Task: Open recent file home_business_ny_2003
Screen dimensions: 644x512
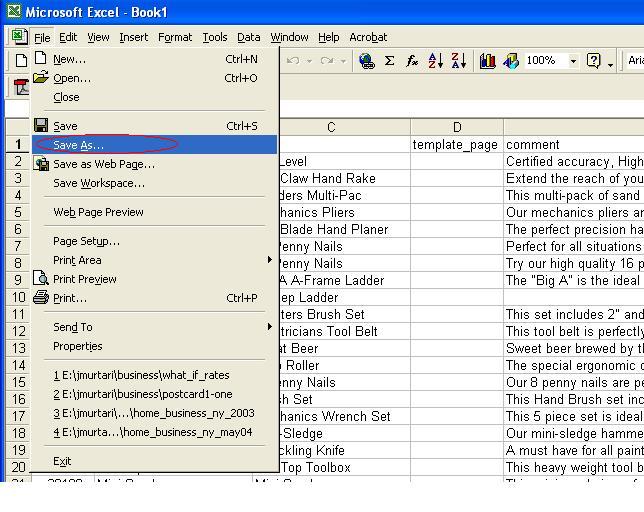Action: 155,413
